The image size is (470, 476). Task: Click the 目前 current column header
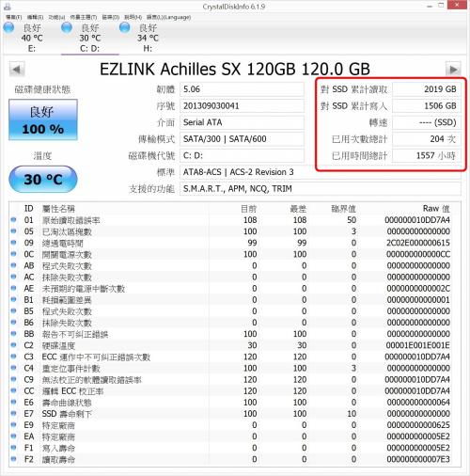pos(249,209)
